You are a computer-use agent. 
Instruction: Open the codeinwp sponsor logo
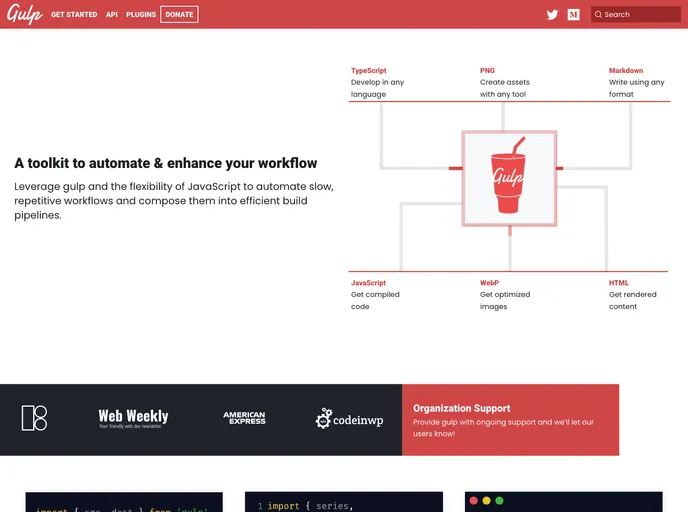349,419
